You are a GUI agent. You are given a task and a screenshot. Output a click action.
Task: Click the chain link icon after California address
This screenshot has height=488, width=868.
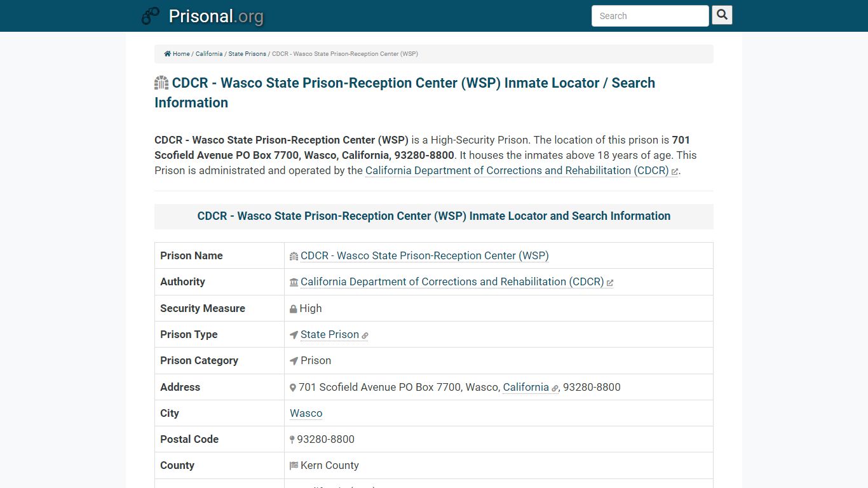coord(555,388)
